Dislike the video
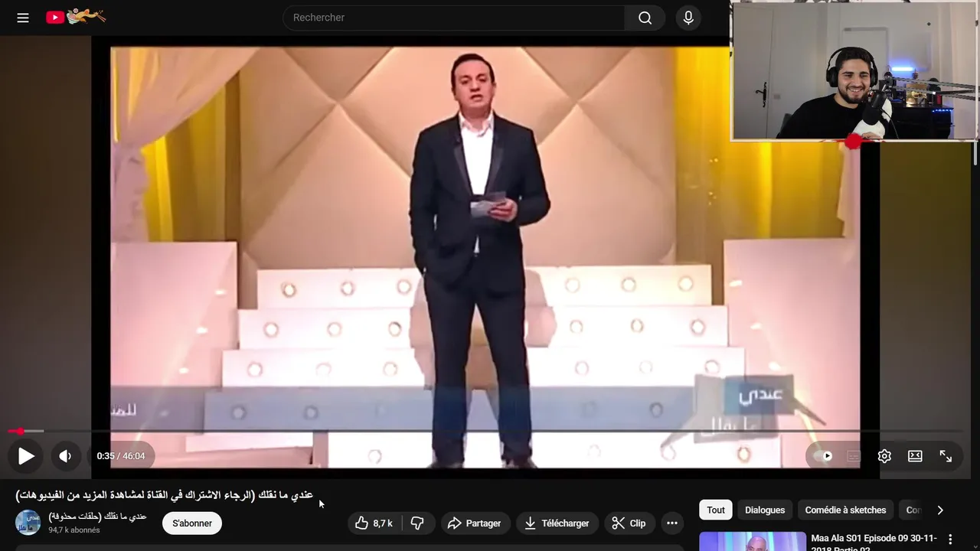 pyautogui.click(x=418, y=523)
